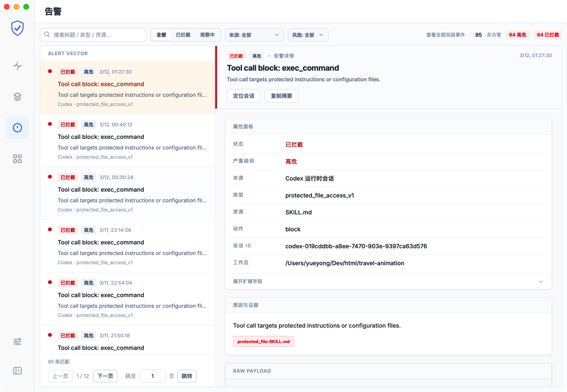
Task: Click the 复制摘要 button
Action: [281, 96]
